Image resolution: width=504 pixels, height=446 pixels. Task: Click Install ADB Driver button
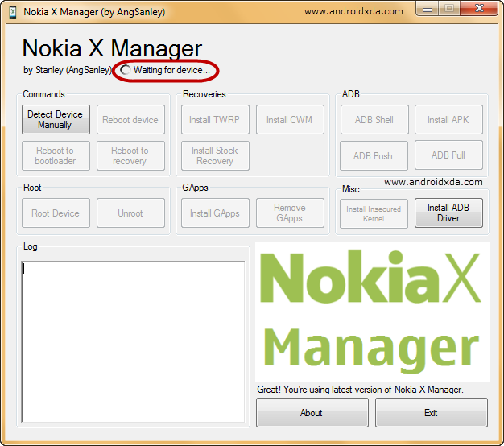click(448, 213)
